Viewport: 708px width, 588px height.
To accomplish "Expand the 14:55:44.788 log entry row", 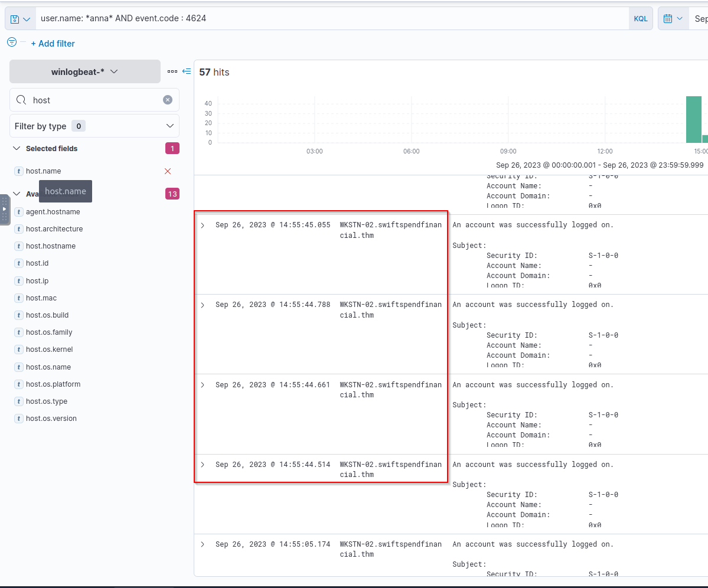I will click(203, 305).
